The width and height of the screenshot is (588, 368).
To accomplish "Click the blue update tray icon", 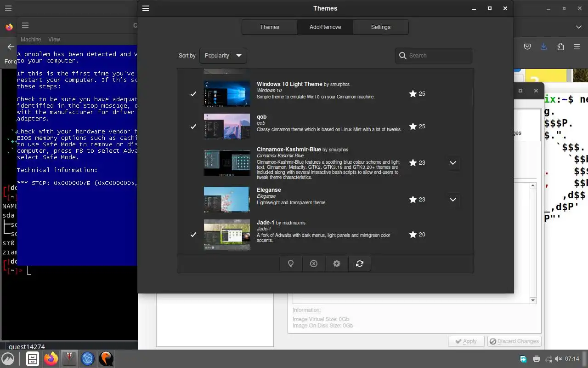I will pos(523,359).
